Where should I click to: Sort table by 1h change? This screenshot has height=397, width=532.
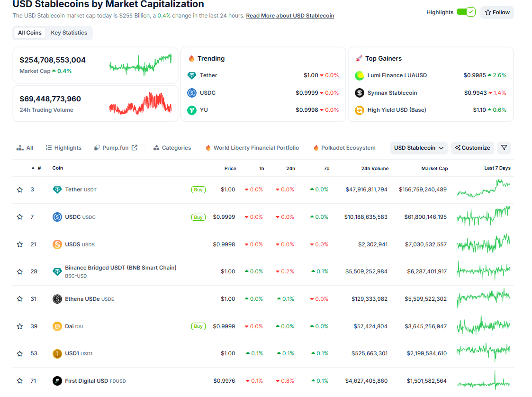click(261, 168)
